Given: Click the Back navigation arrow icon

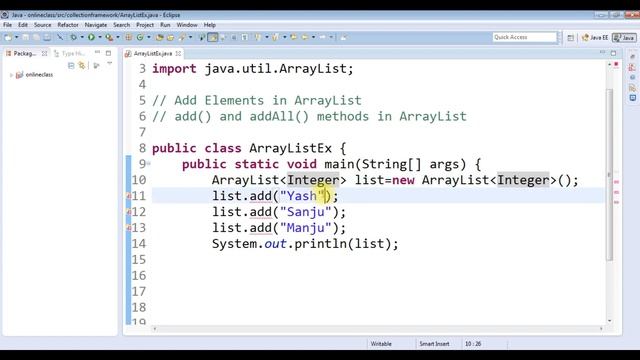Looking at the screenshot, I should tap(304, 37).
